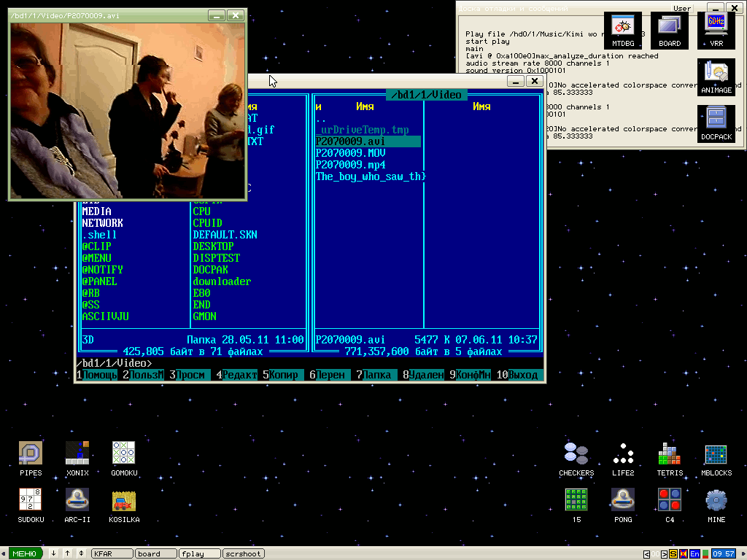747x560 pixels.
Task: Click the User button in debug board
Action: pyautogui.click(x=682, y=9)
